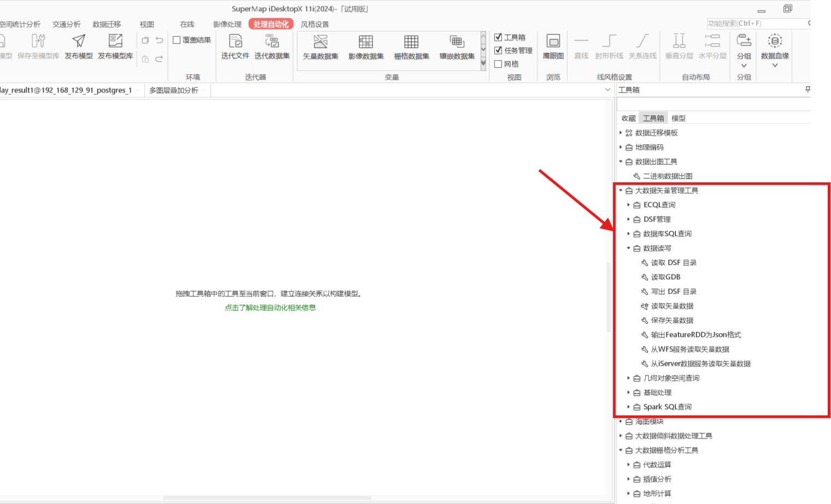The width and height of the screenshot is (831, 504).
Task: Uncheck the 任务管理 view checkbox
Action: [x=498, y=50]
